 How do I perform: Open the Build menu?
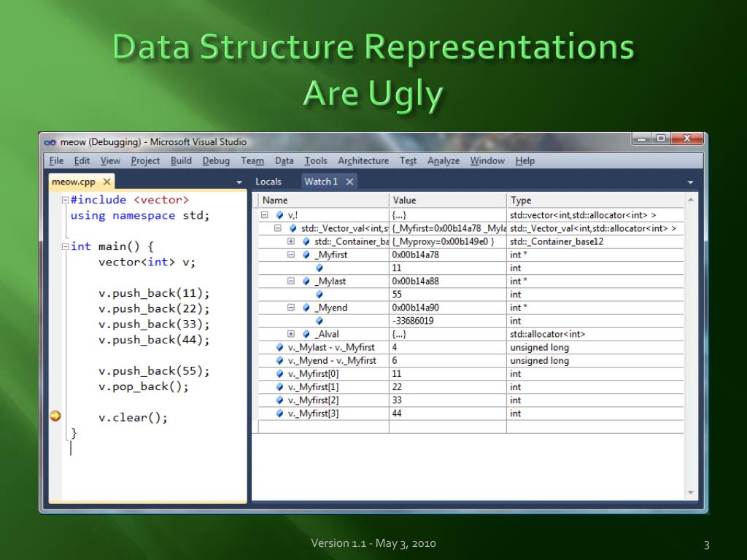(x=181, y=161)
